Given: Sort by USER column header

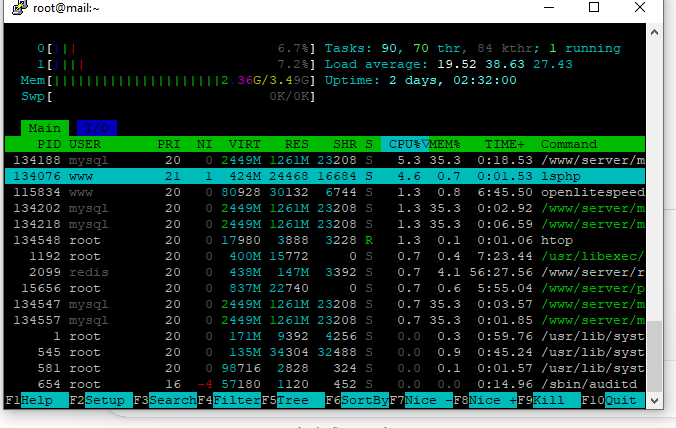Looking at the screenshot, I should pyautogui.click(x=85, y=144).
